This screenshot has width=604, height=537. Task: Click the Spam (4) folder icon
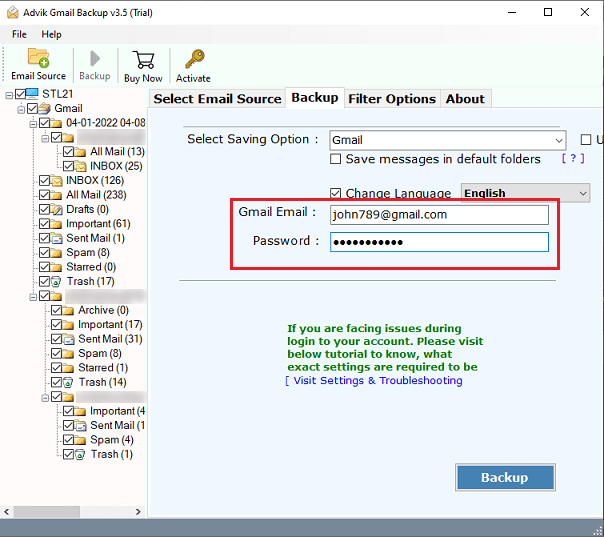tap(80, 440)
